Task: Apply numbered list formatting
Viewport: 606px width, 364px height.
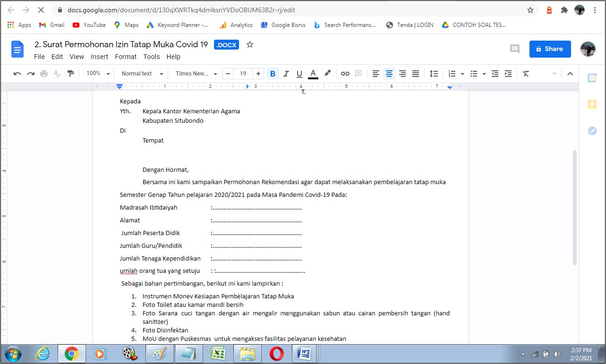Action: pos(452,74)
